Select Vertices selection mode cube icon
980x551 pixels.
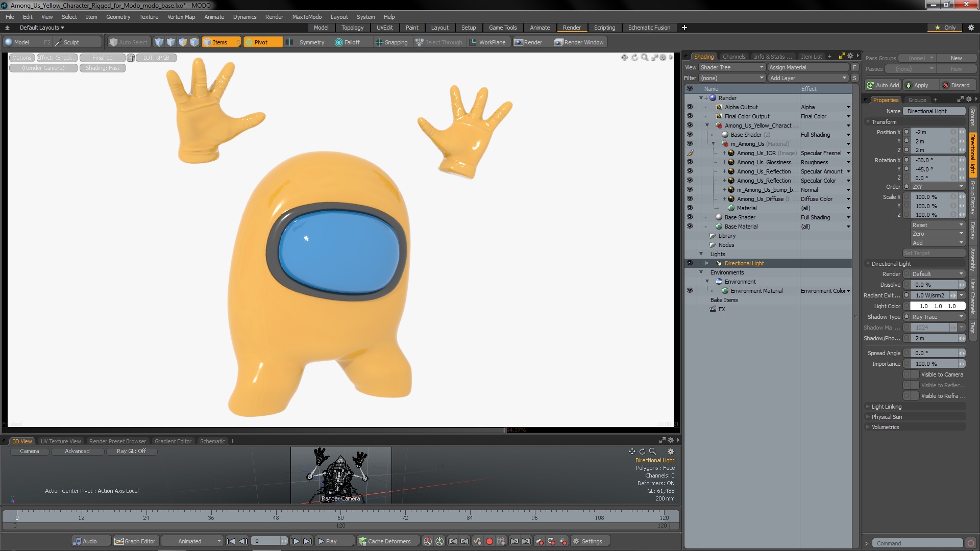click(x=159, y=42)
